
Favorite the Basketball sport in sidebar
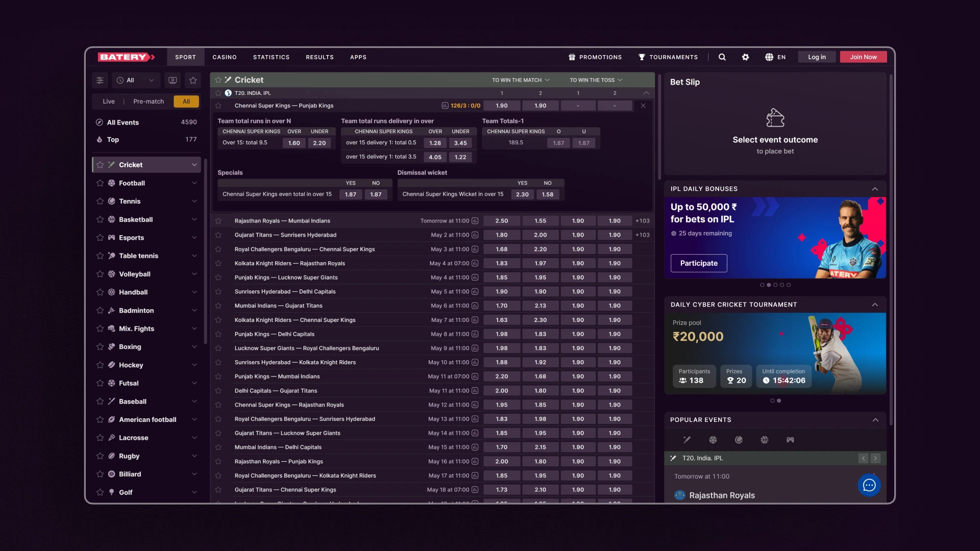100,219
